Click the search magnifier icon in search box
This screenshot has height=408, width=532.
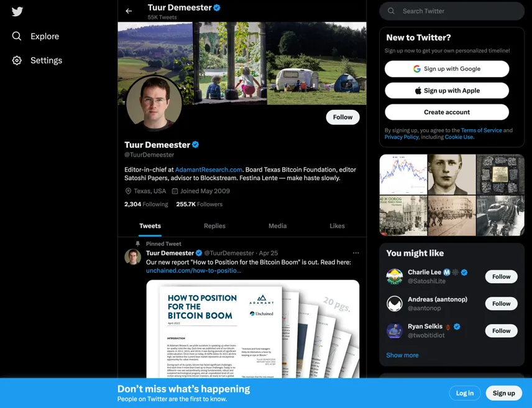tap(391, 11)
